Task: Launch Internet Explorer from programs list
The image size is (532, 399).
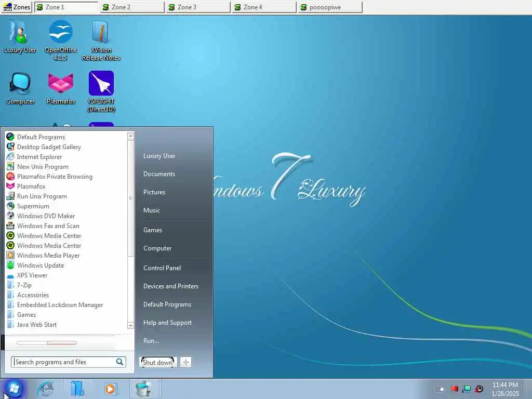Action: point(39,157)
